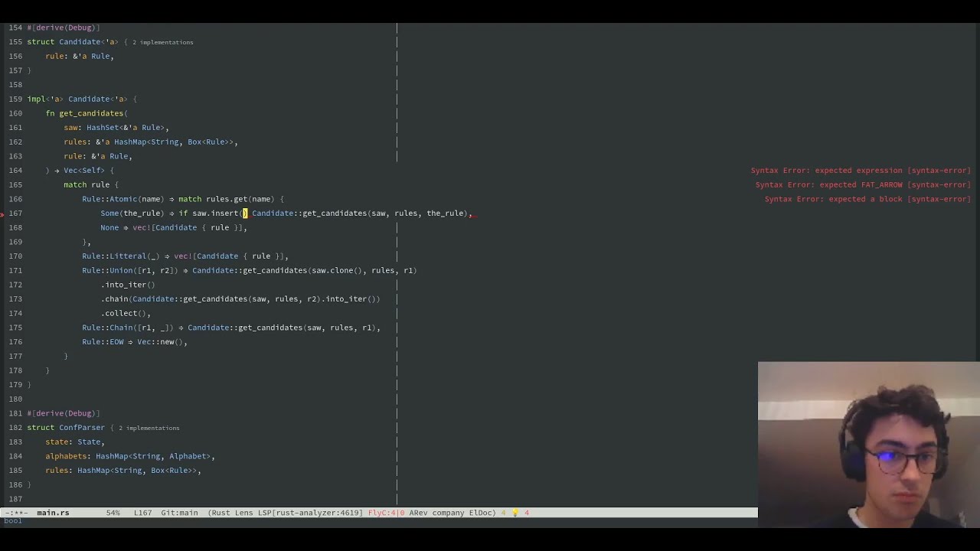
Task: Place cursor at the highlighted paren after saw.insert
Action: tap(245, 214)
